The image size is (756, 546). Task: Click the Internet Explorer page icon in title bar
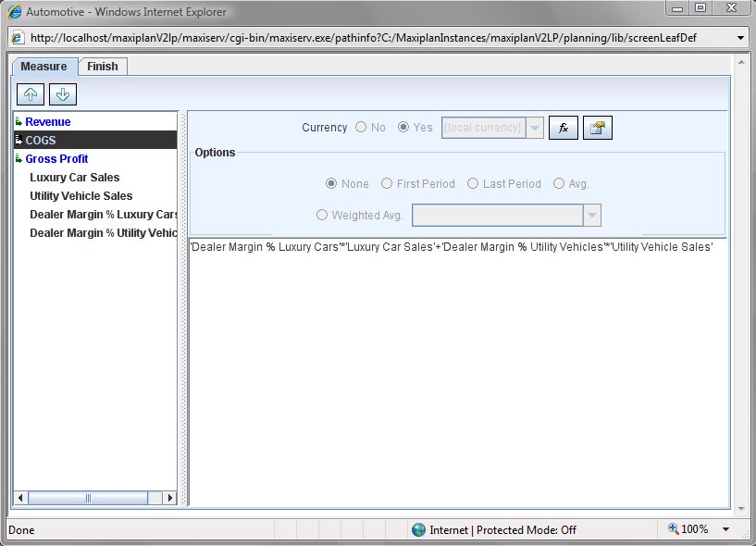(14, 12)
